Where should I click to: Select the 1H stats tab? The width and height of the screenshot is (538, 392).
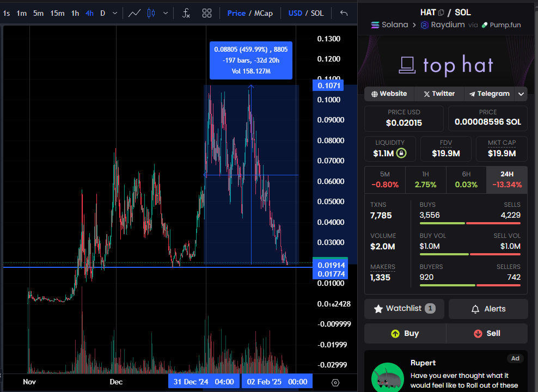(x=425, y=180)
